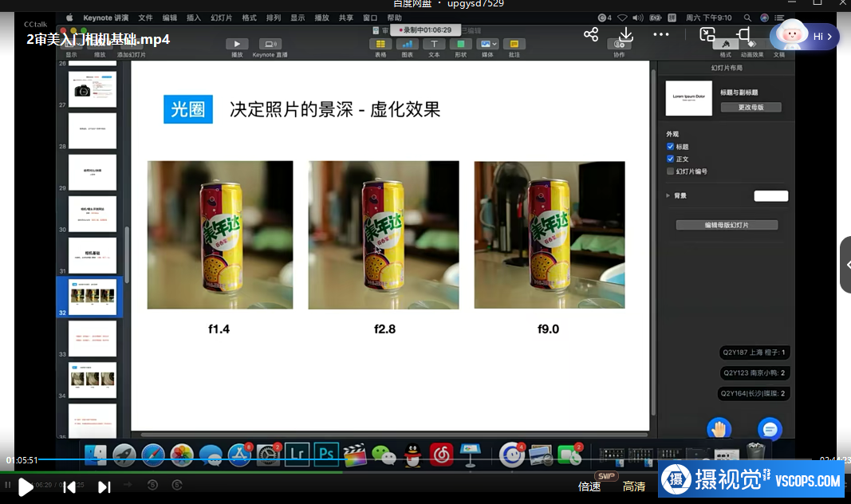The height and width of the screenshot is (504, 851).
Task: Click the white background color swatch
Action: point(770,195)
